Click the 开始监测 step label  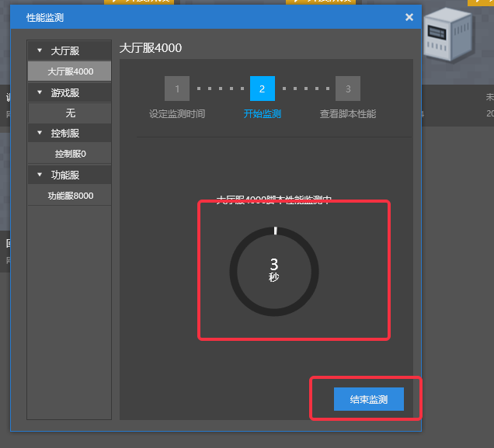click(x=263, y=113)
